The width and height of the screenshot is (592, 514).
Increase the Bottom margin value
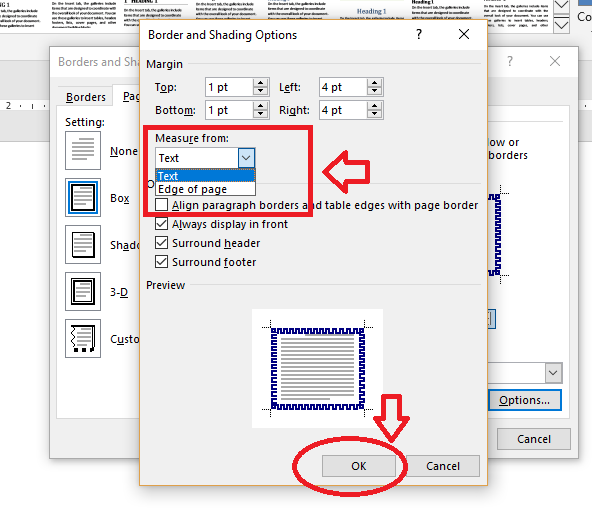[x=261, y=106]
